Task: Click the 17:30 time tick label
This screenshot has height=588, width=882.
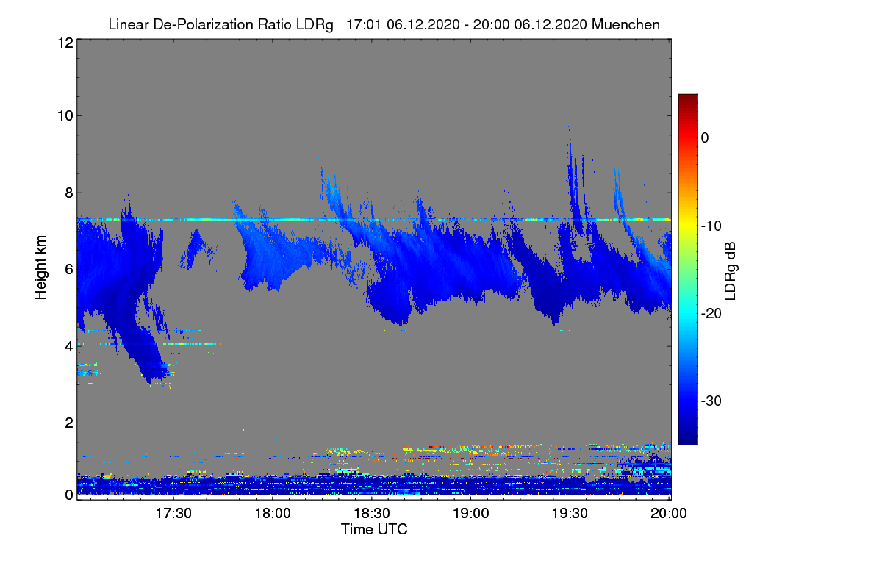Action: 174,513
